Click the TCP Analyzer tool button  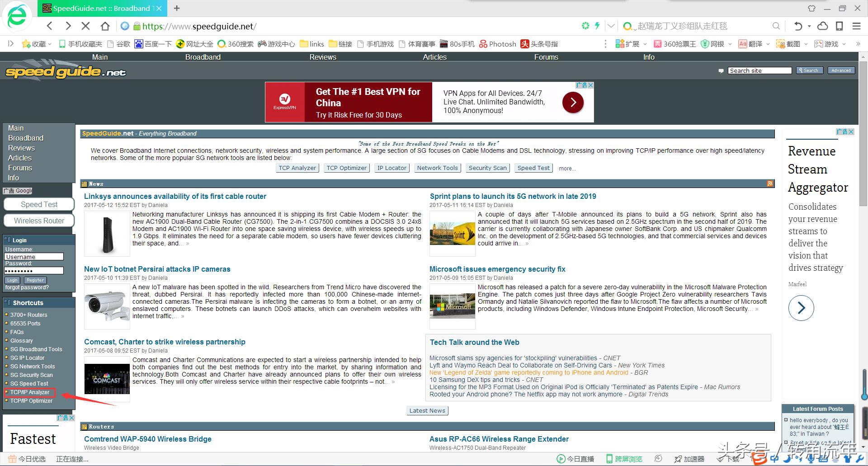(297, 168)
